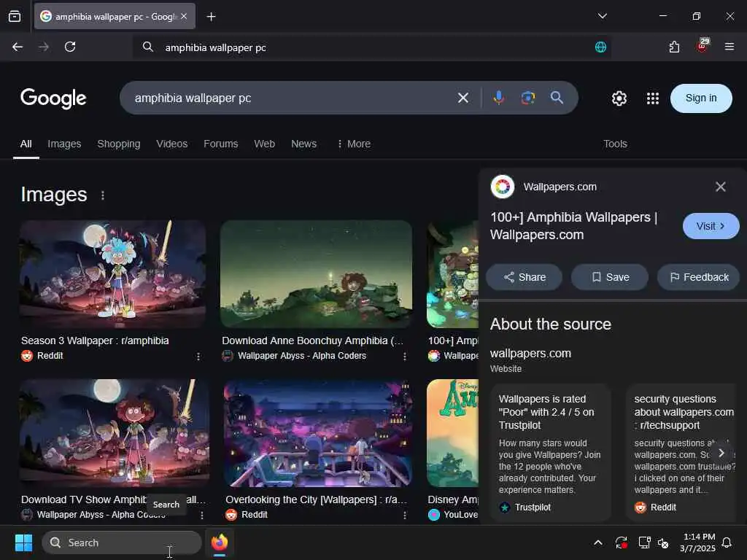This screenshot has width=747, height=560.
Task: Close the amphibia wallpaper pc tab
Action: (x=184, y=16)
